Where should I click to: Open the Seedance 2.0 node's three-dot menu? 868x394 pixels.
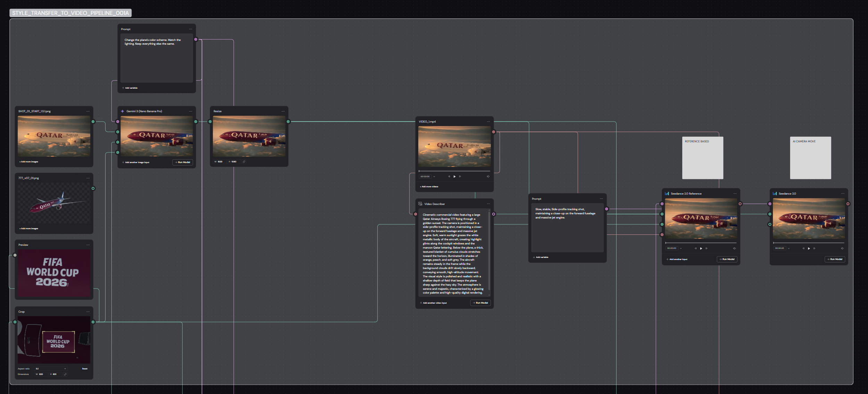click(x=843, y=194)
